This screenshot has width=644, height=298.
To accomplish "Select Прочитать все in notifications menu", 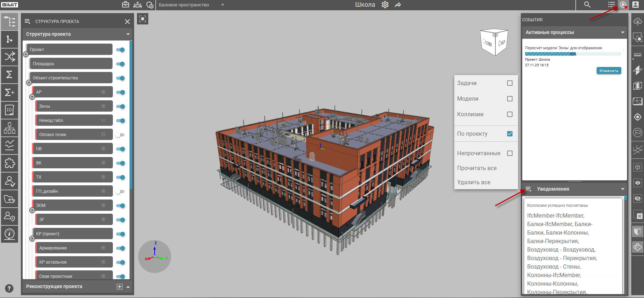I will click(477, 168).
